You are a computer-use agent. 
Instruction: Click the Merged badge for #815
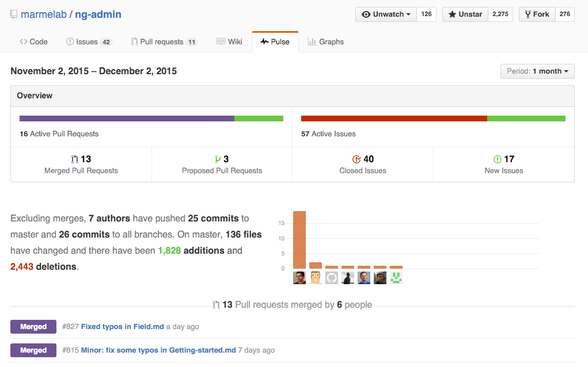tap(33, 350)
